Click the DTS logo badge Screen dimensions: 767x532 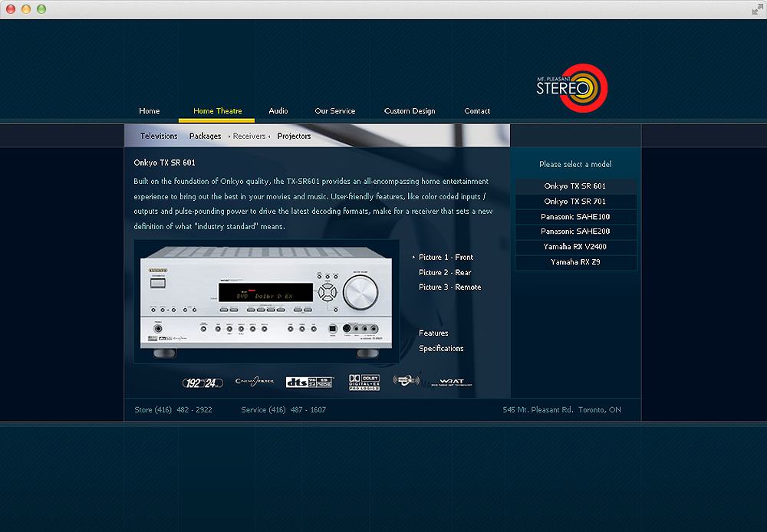click(309, 382)
